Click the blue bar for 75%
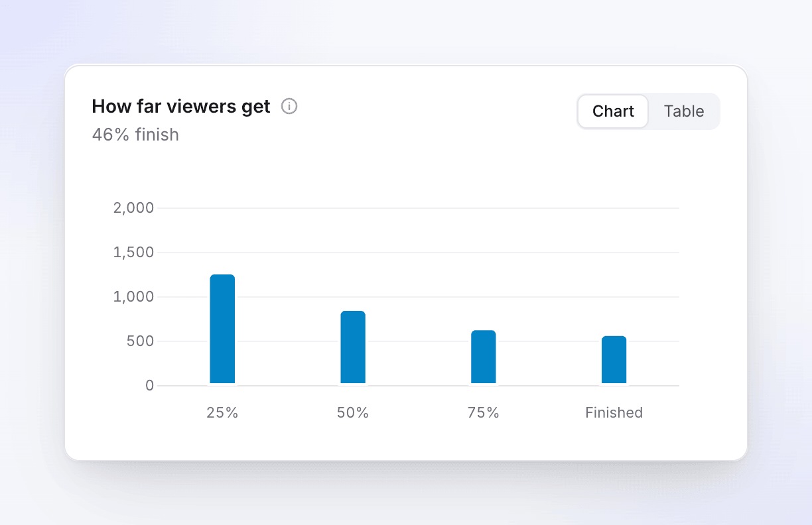The image size is (812, 525). pos(484,357)
